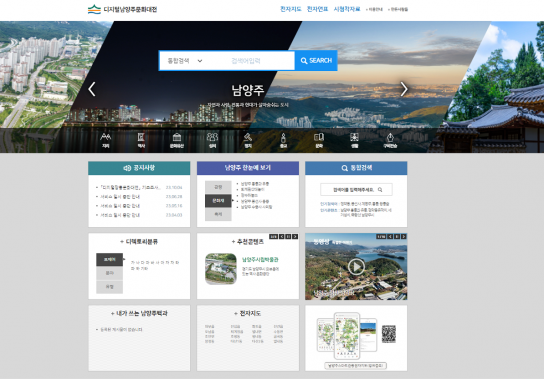Click the 디지털남양주문화대전 logo
This screenshot has width=544, height=379.
point(122,9)
